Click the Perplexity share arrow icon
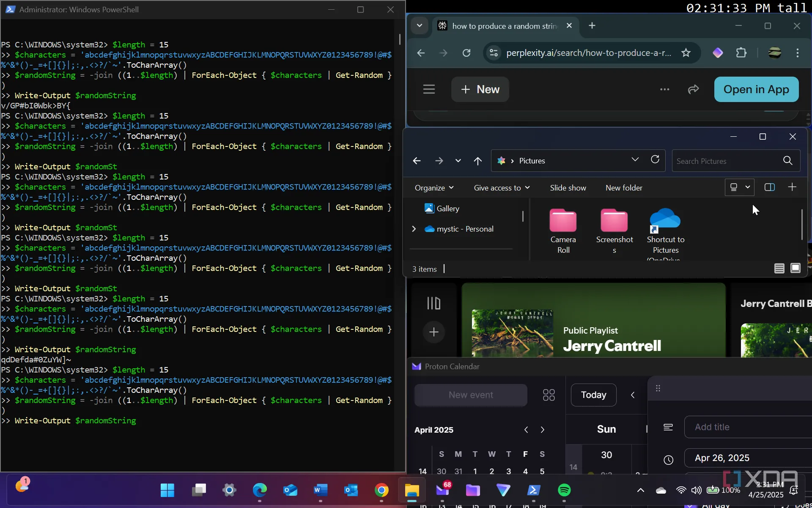Image resolution: width=812 pixels, height=508 pixels. 693,89
